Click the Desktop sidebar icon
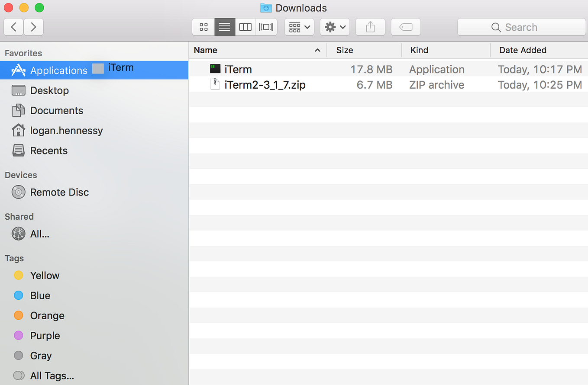 [19, 90]
